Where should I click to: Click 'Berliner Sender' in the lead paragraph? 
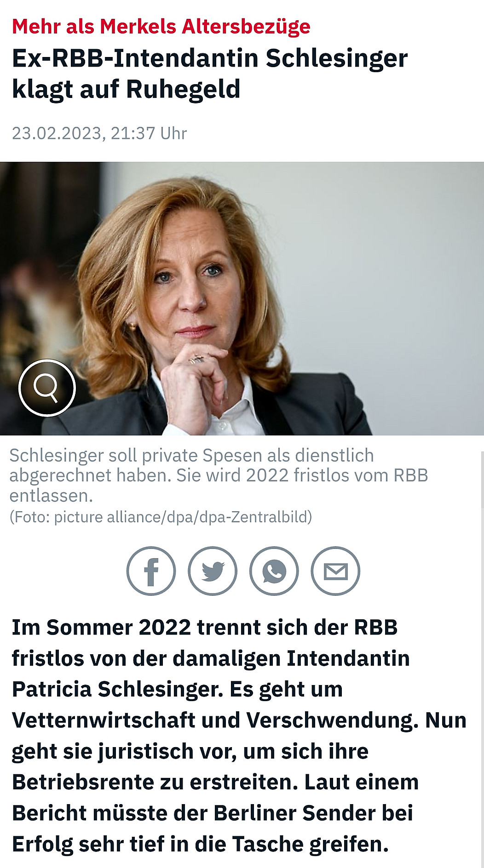click(x=294, y=813)
